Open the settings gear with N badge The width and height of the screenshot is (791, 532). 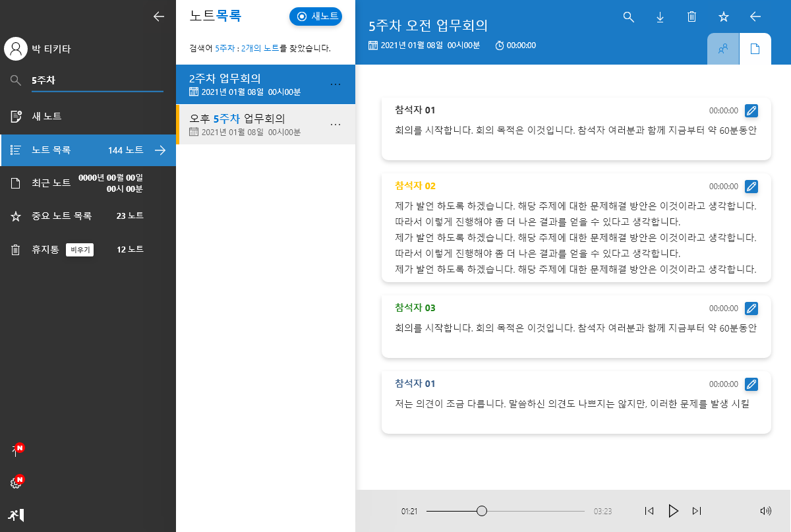(x=16, y=483)
